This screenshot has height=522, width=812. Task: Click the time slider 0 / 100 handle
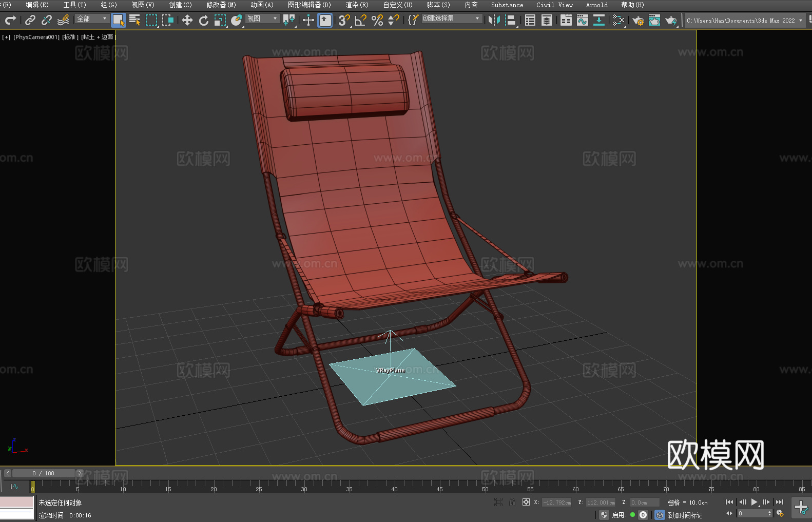44,473
